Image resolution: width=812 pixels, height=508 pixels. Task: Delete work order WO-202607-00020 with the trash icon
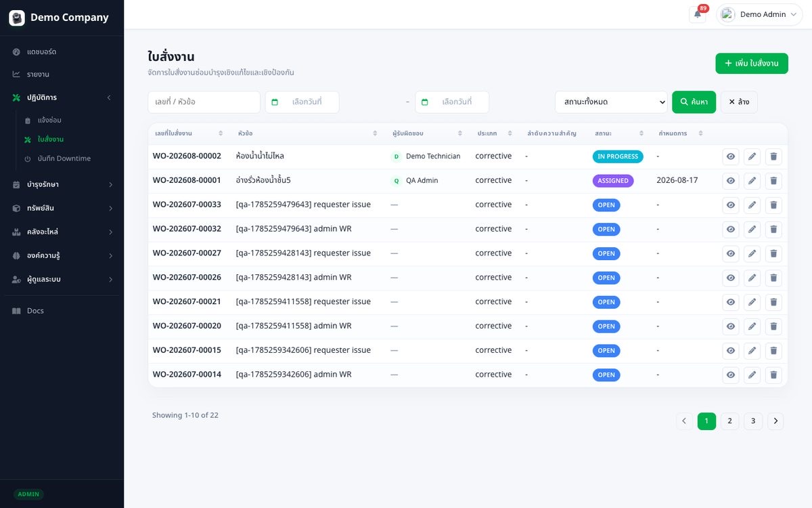click(x=773, y=326)
